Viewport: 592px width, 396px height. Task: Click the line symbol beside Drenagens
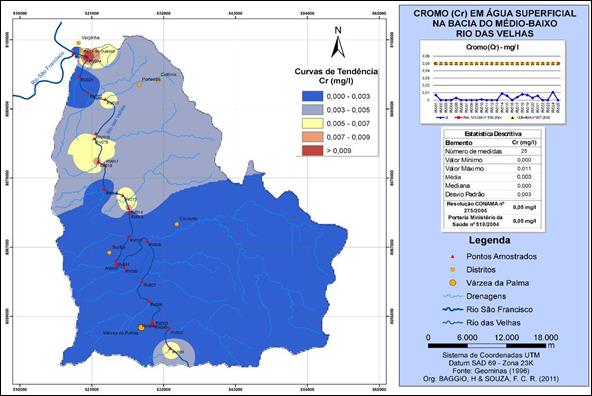click(453, 296)
